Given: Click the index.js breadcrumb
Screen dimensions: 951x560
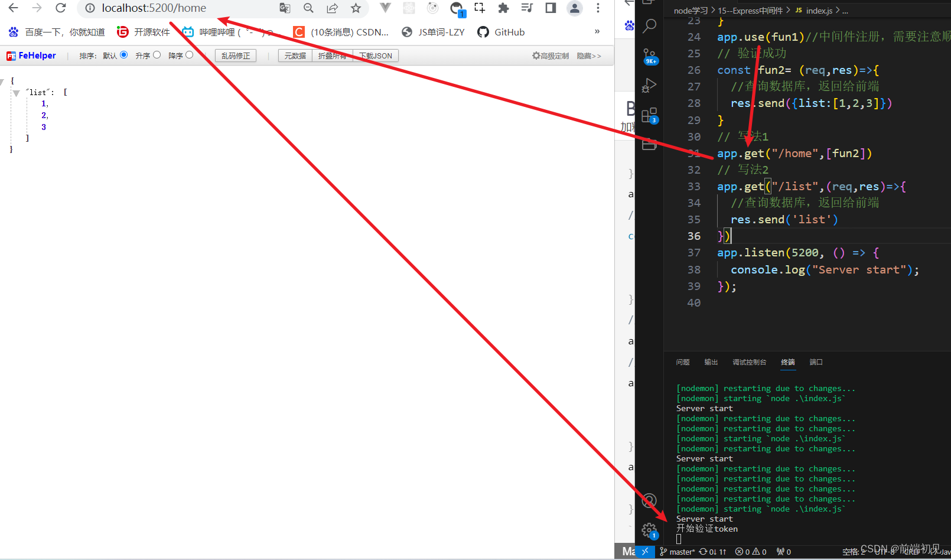Looking at the screenshot, I should click(x=814, y=11).
